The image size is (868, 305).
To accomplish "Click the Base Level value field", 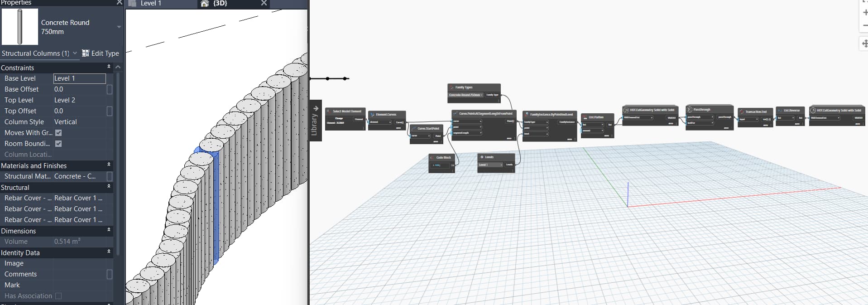I will [80, 78].
